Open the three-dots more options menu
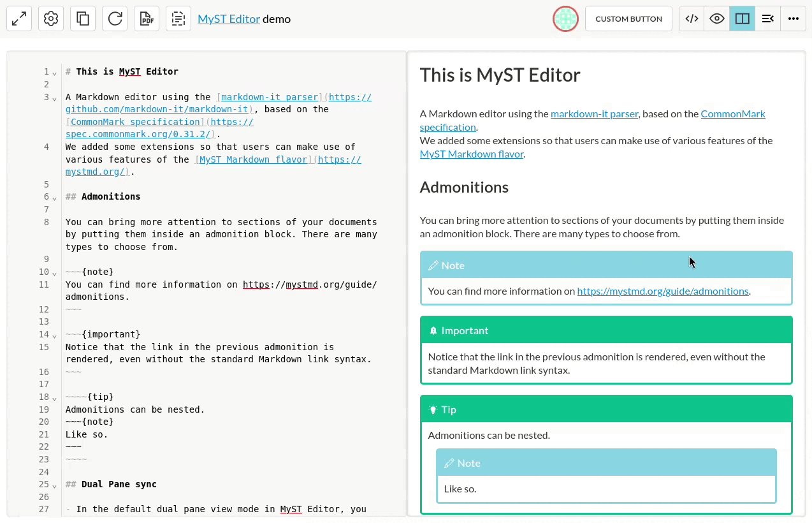 pyautogui.click(x=794, y=18)
